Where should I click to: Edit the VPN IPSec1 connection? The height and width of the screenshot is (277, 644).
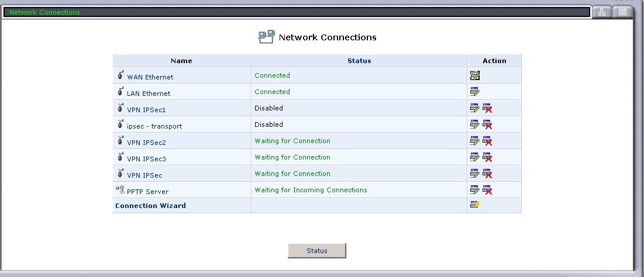point(474,108)
